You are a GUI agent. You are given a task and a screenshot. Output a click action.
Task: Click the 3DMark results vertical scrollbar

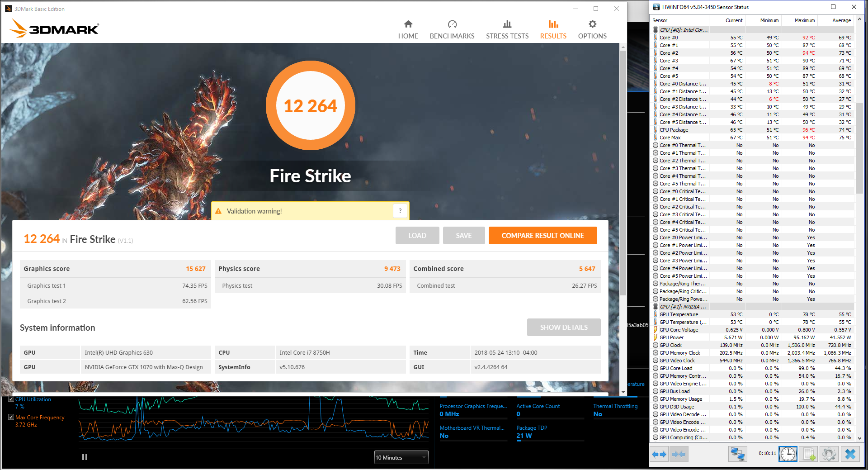click(623, 172)
